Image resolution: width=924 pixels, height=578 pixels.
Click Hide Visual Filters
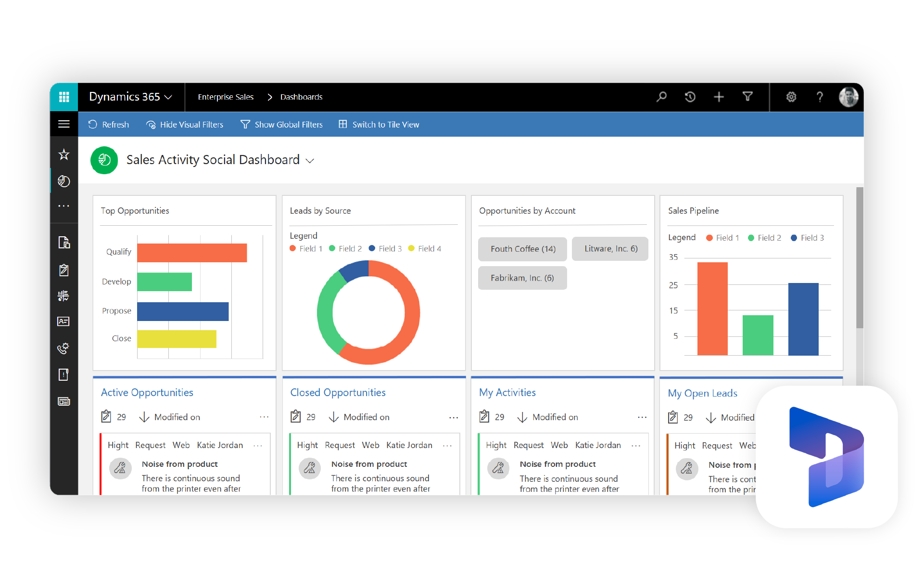click(185, 125)
